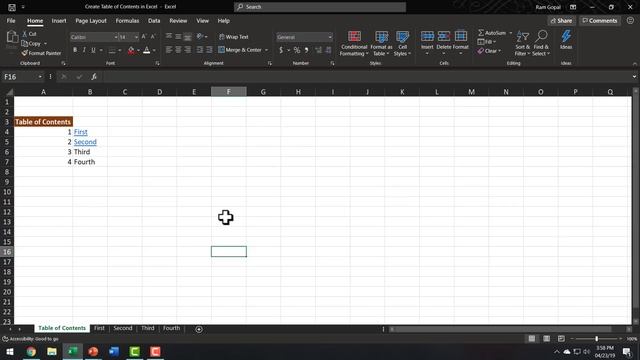Click the Accounting dollar format icon
640x360 pixels.
(x=281, y=50)
